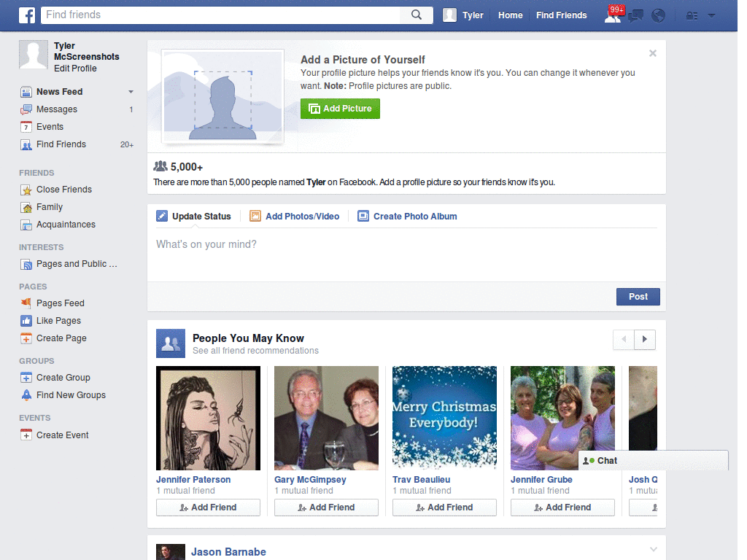Image resolution: width=747 pixels, height=560 pixels.
Task: Add Trav Beaulieu as friend
Action: coord(444,507)
